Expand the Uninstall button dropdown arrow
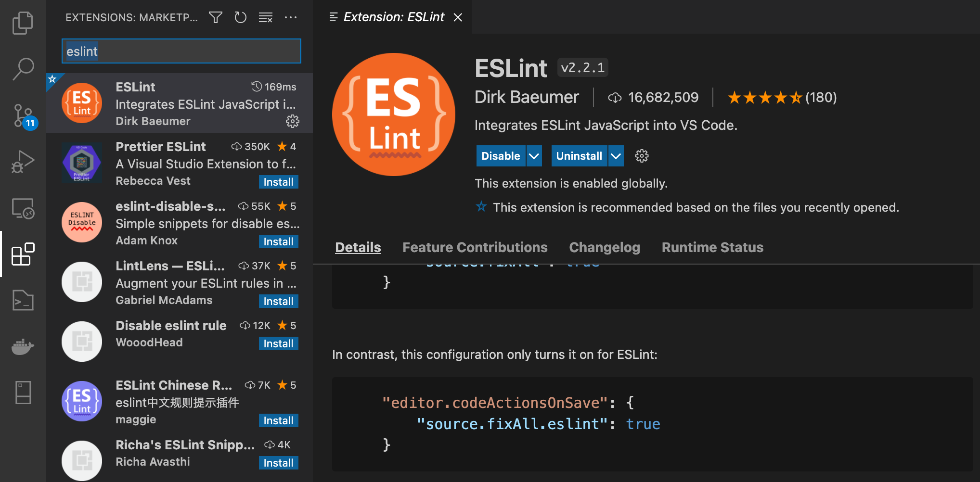The image size is (980, 482). 616,156
